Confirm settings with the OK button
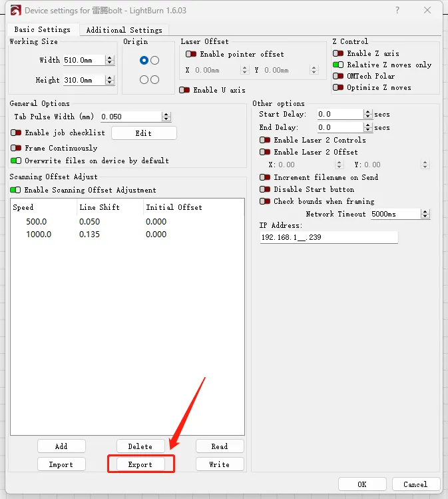 coord(362,484)
